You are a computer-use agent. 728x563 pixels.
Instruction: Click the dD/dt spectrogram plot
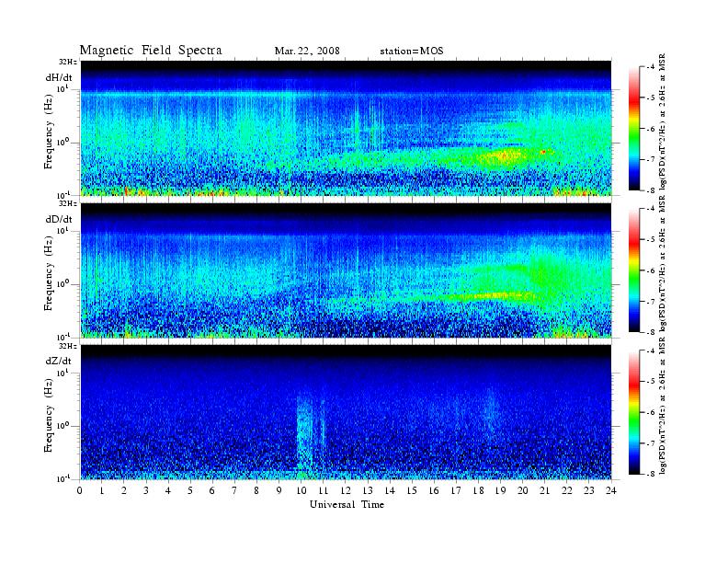click(x=346, y=270)
